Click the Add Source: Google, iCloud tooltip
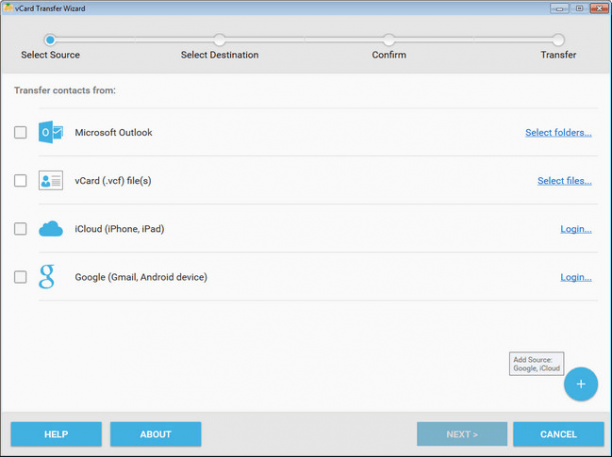The image size is (612, 457). 536,364
